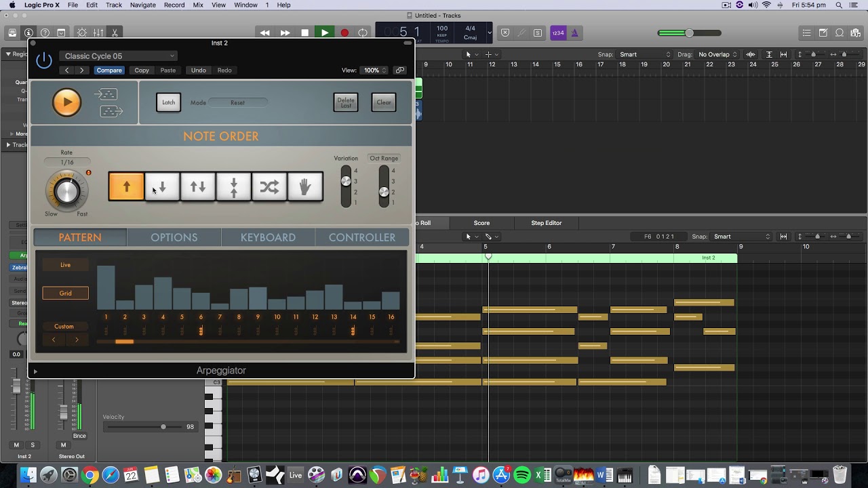Viewport: 868px width, 488px height.
Task: Select the Down note order arrow
Action: [162, 187]
